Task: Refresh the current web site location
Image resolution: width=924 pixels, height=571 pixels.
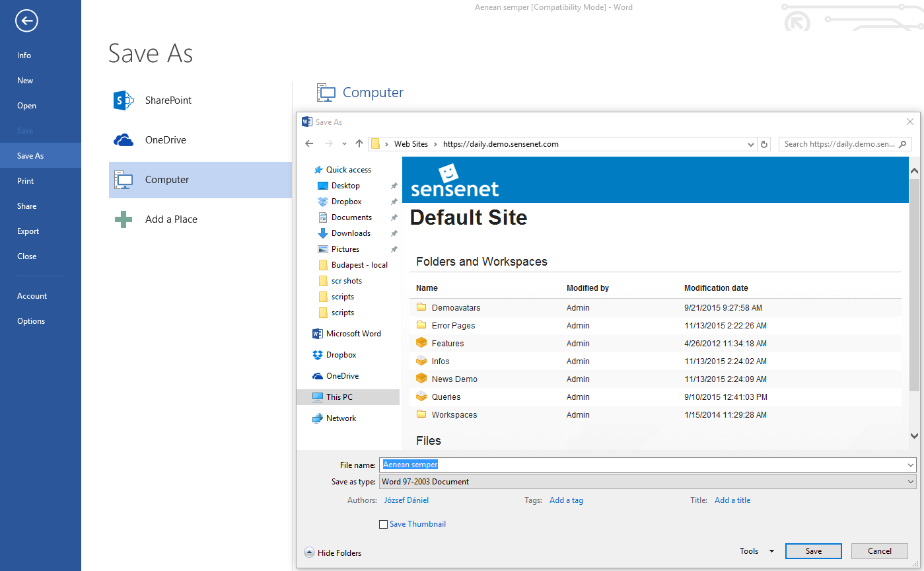Action: pos(764,144)
